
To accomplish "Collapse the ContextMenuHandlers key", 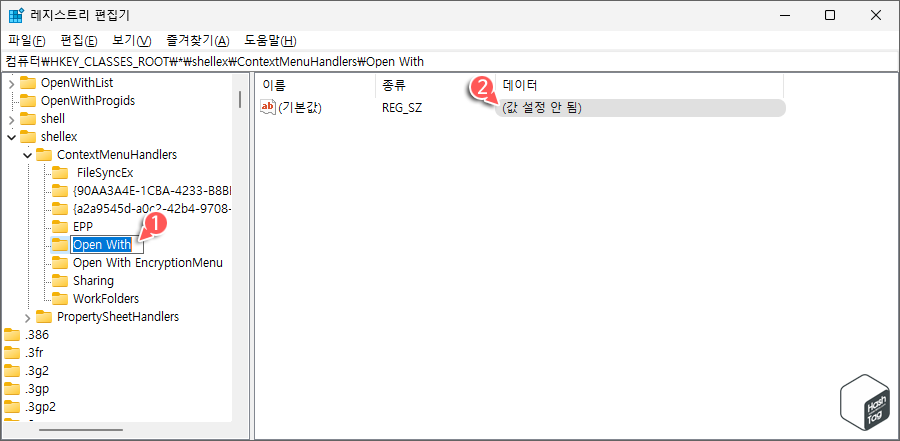I will point(28,155).
